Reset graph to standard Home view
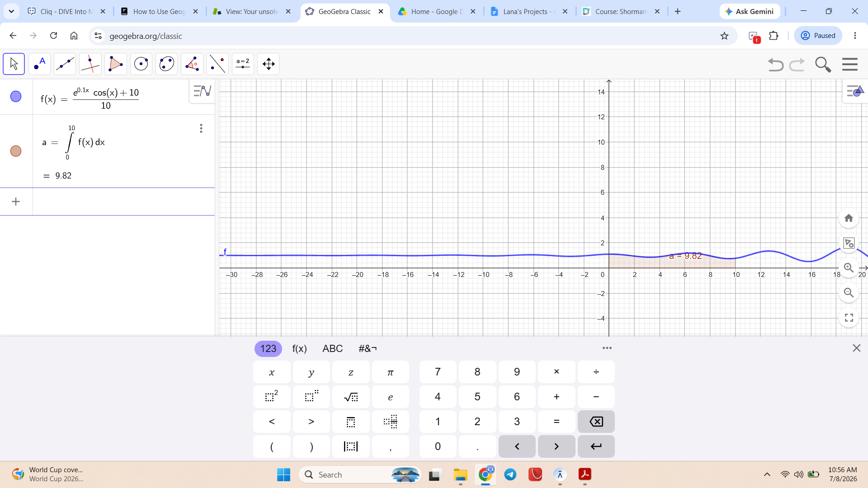Viewport: 868px width, 488px height. [x=849, y=218]
